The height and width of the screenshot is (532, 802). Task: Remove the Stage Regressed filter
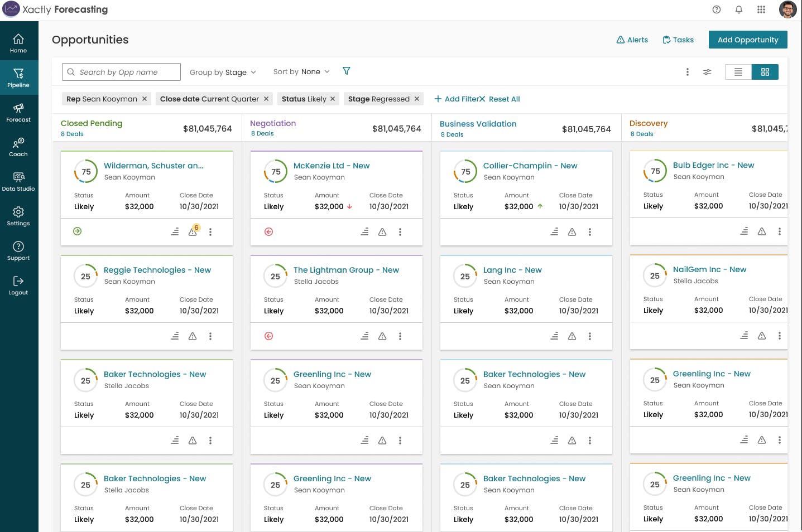416,99
